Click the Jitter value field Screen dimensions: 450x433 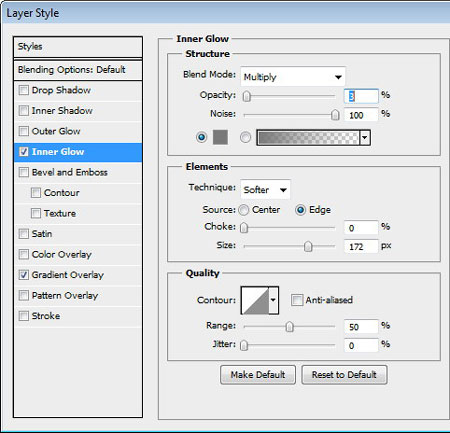point(361,346)
